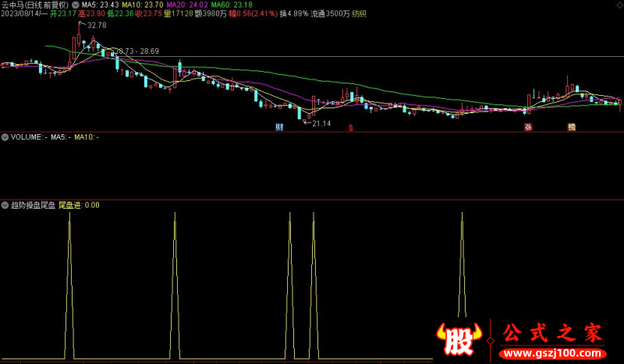Click the 趋势操盘尾盘 indicator name

(33, 205)
